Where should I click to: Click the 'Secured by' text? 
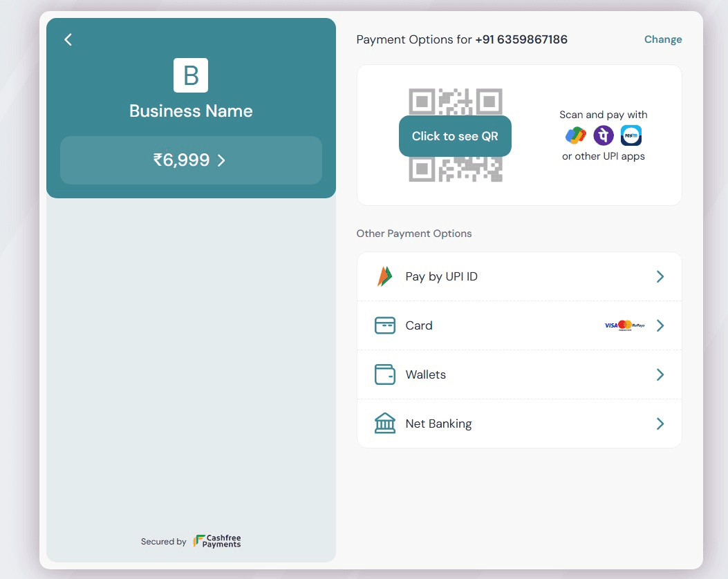pyautogui.click(x=163, y=542)
